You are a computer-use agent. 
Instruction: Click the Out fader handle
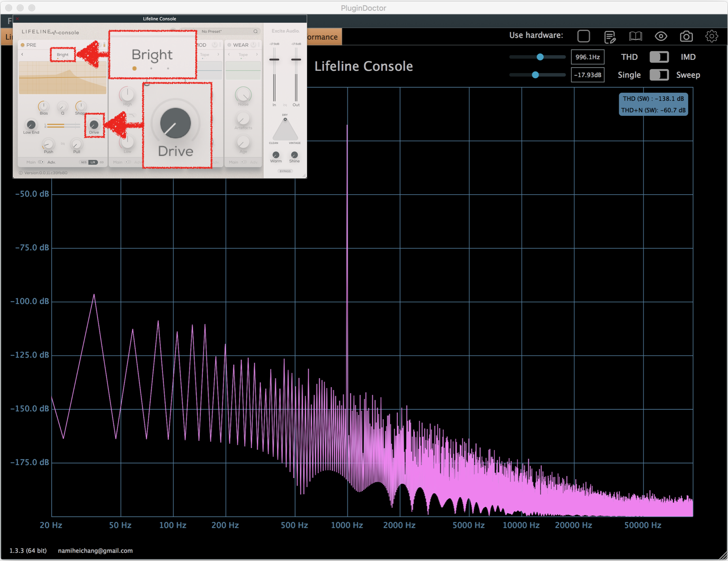click(x=296, y=60)
